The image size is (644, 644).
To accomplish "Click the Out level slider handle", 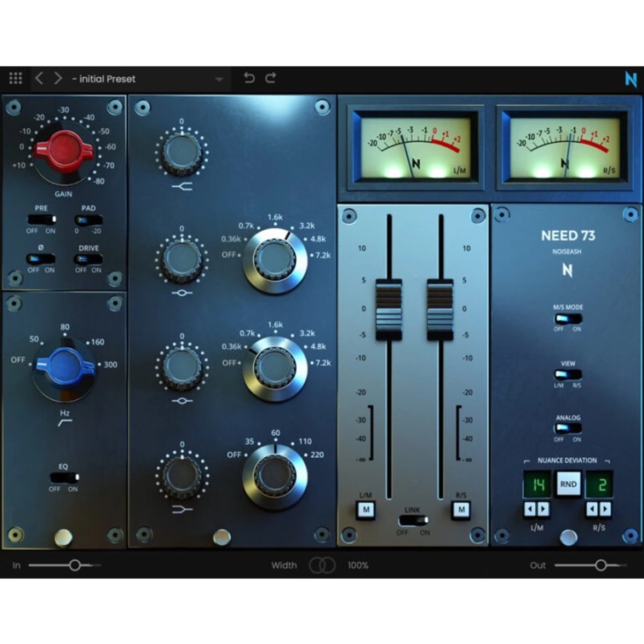I will 601,565.
